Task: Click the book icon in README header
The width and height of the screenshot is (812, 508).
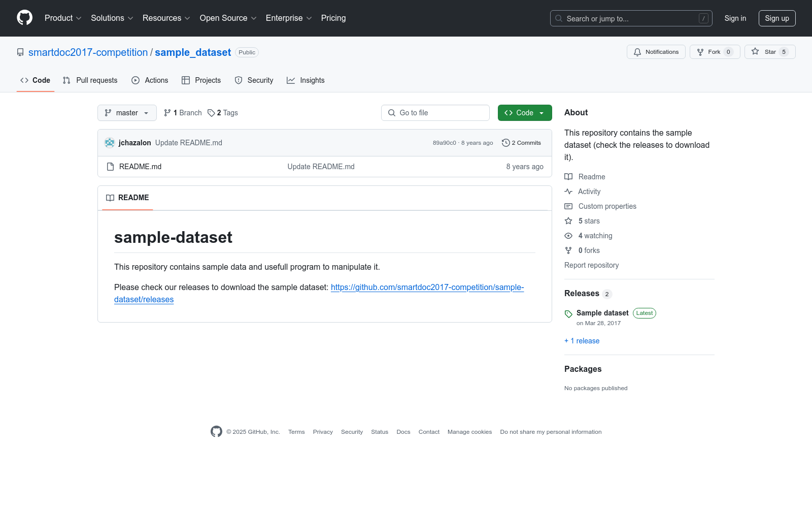Action: 110,198
